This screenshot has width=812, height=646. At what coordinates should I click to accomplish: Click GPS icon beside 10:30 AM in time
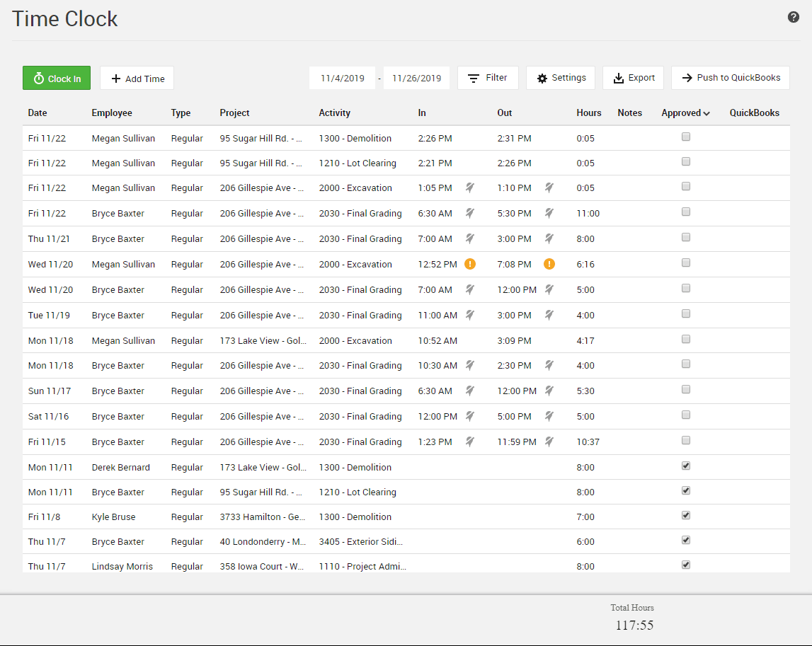click(469, 365)
